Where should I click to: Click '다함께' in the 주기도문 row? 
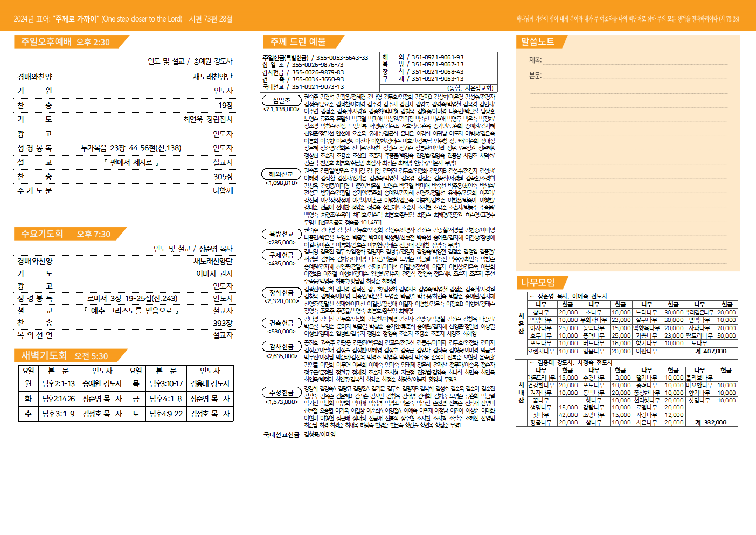pos(223,190)
